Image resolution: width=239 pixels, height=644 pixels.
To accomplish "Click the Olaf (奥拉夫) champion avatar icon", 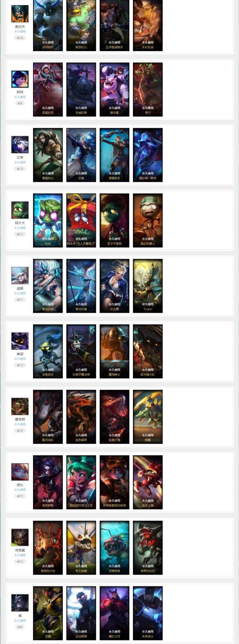I will [x=20, y=14].
